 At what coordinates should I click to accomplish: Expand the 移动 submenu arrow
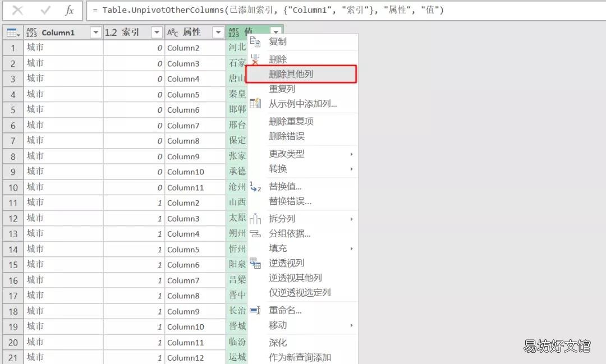tap(351, 325)
